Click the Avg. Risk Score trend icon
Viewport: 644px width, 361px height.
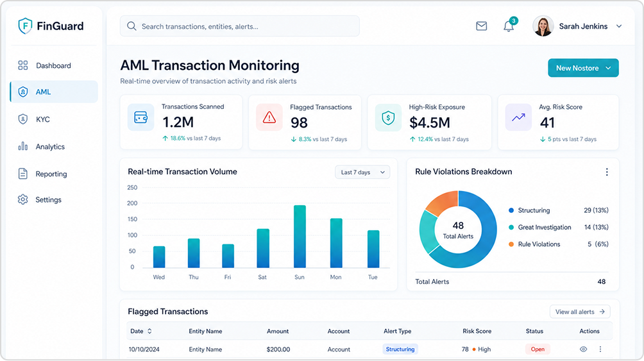tap(518, 117)
